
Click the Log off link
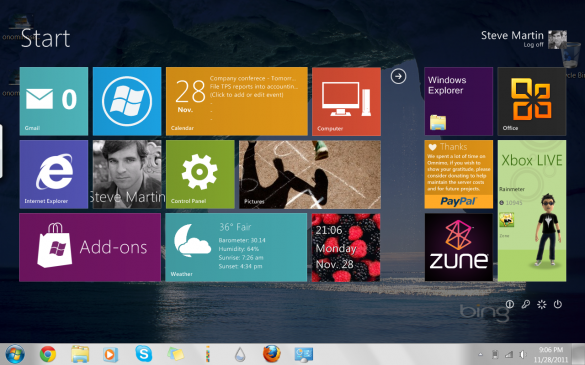533,45
